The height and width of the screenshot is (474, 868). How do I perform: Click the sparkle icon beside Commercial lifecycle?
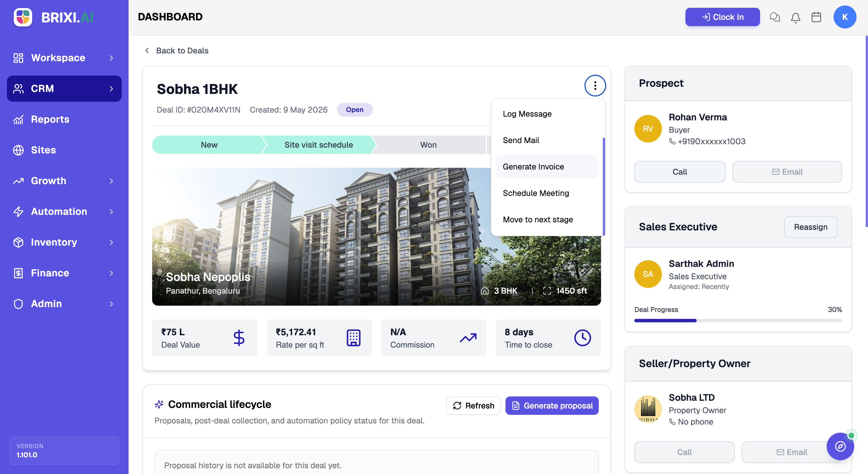[159, 404]
